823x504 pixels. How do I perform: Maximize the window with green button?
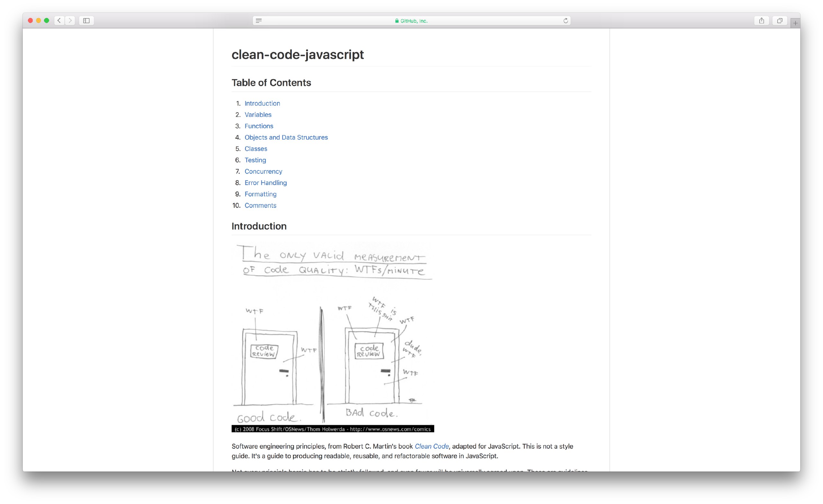pyautogui.click(x=47, y=21)
